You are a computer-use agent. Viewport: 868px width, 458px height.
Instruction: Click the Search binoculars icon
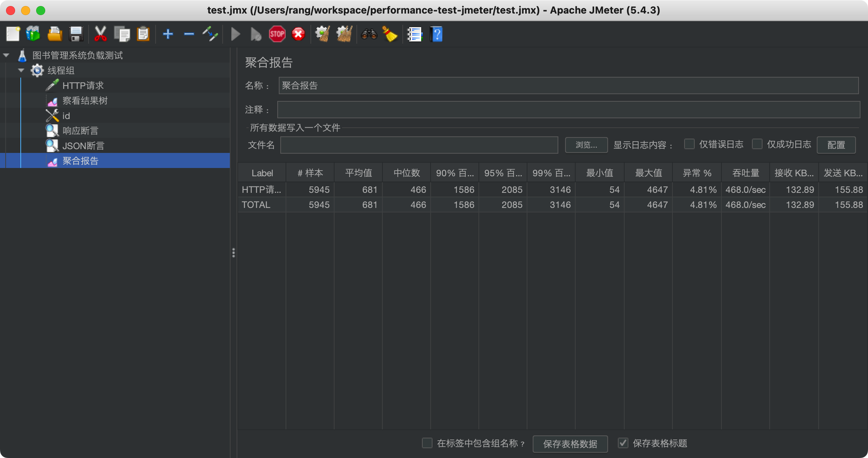click(x=369, y=34)
